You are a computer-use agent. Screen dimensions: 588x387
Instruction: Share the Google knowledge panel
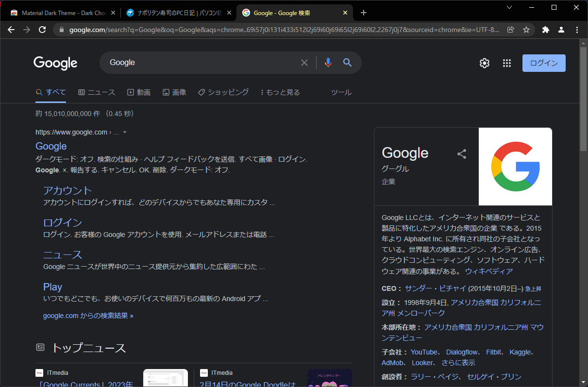[462, 154]
